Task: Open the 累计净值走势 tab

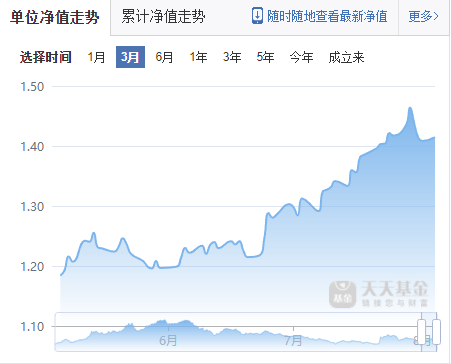Action: pyautogui.click(x=163, y=16)
